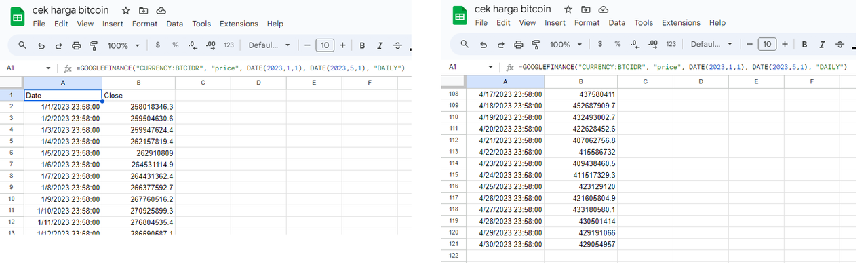The image size is (868, 263).
Task: Open more number formats (123) in January-data window
Action: pyautogui.click(x=229, y=45)
